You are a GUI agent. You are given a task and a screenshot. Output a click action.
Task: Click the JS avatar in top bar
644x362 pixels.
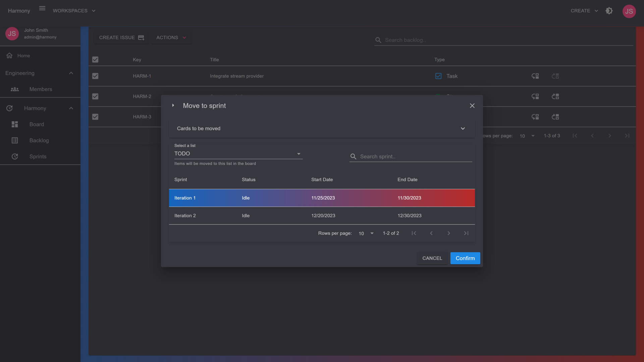click(629, 11)
